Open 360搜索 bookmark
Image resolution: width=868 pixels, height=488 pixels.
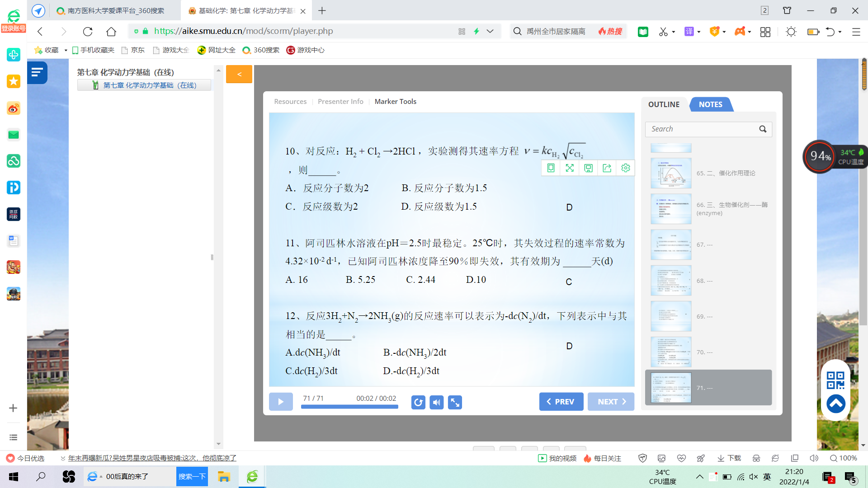[261, 50]
